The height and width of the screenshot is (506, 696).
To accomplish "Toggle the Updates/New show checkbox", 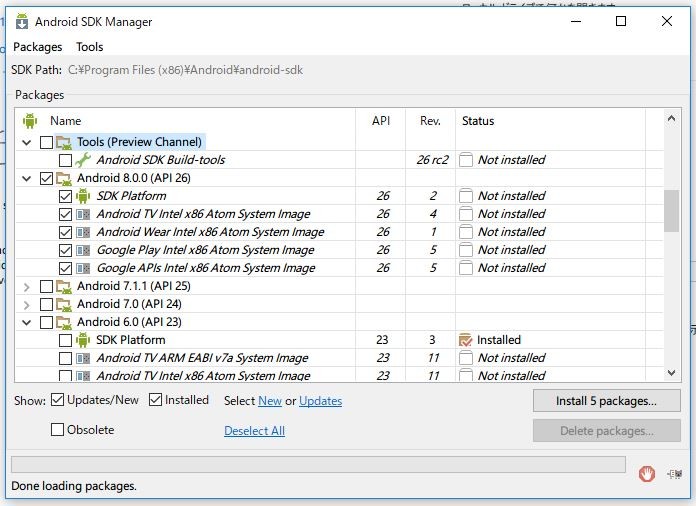I will tap(57, 399).
